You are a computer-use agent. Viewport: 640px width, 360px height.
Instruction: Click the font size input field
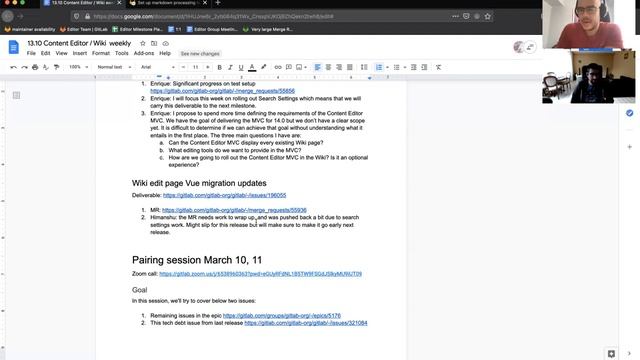[x=196, y=67]
